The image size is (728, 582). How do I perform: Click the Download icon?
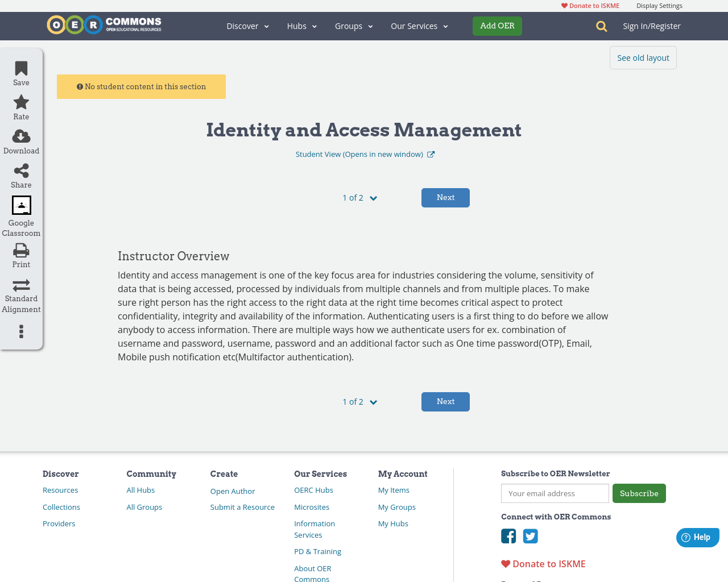[x=20, y=135]
